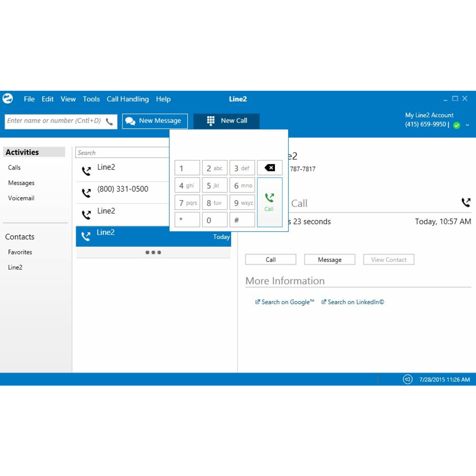The width and height of the screenshot is (476, 476).
Task: Click the activities Search field
Action: 122,152
